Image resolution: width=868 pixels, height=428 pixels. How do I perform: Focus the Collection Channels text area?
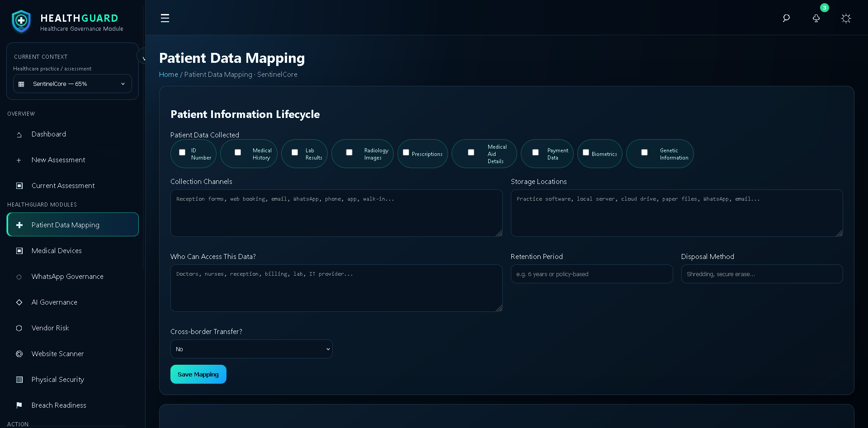click(x=336, y=213)
